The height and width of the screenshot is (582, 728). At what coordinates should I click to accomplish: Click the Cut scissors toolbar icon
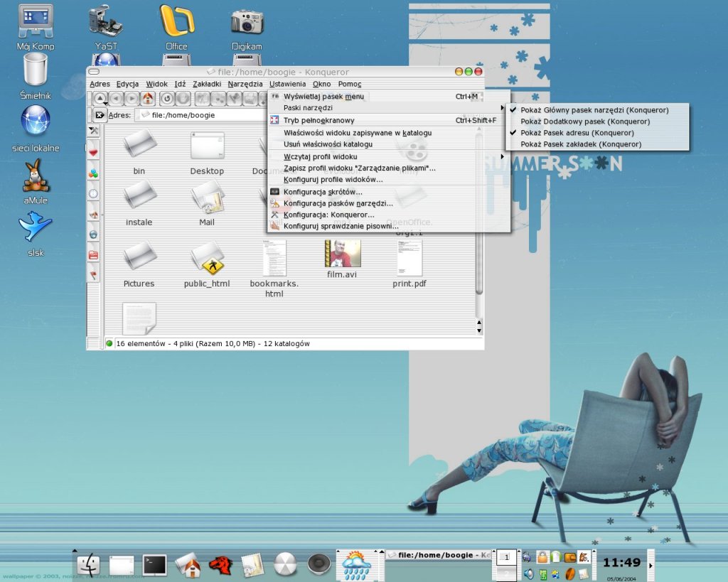pos(203,98)
